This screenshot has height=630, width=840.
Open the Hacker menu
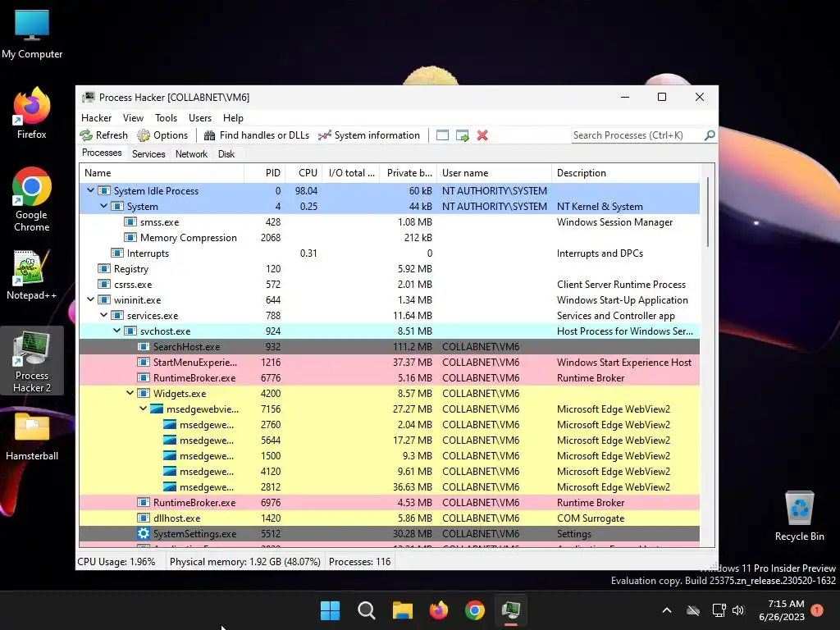tap(97, 118)
